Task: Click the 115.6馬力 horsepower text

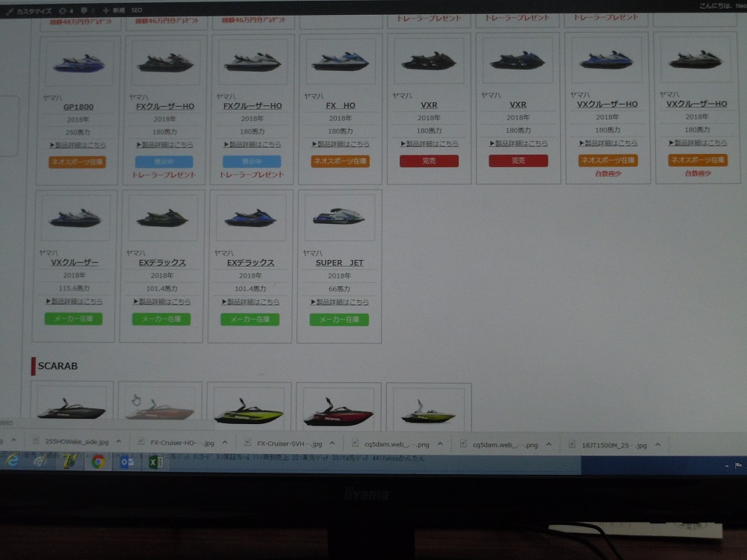Action: (74, 288)
